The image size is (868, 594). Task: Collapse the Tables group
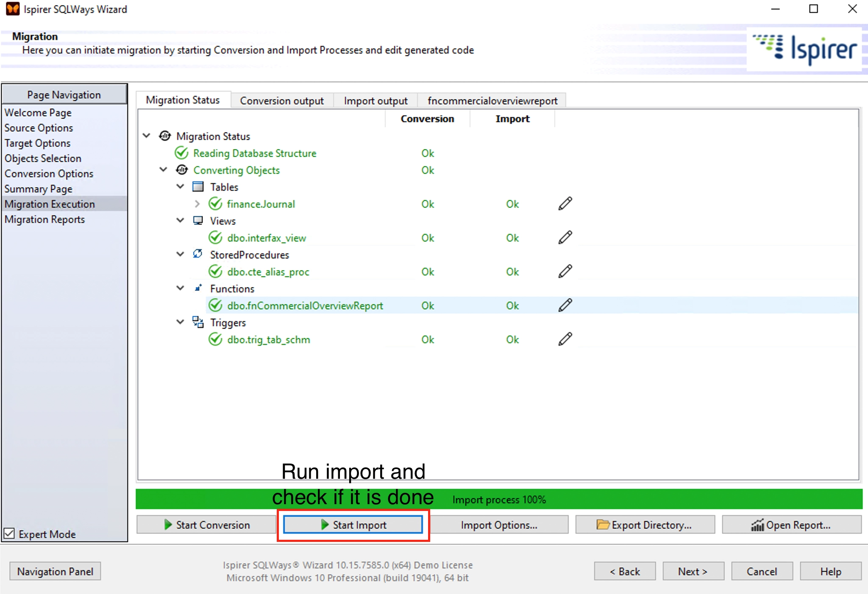[x=181, y=186]
